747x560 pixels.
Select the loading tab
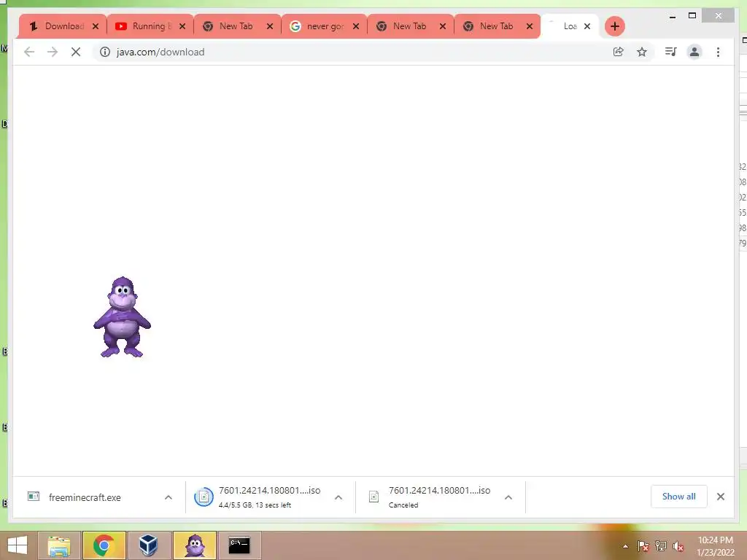(569, 26)
